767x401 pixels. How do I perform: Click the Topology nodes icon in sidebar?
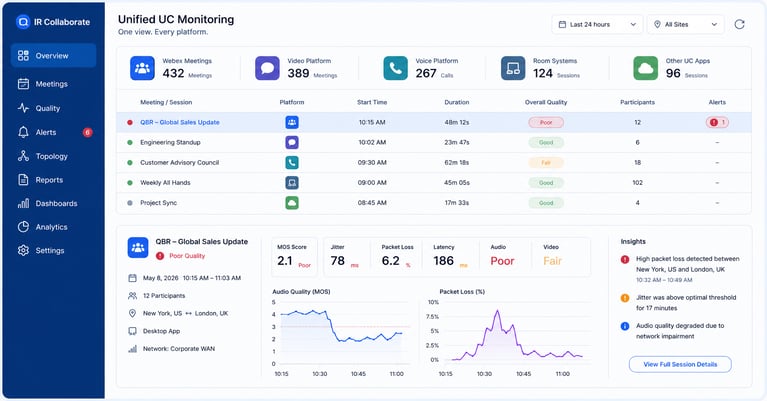point(23,156)
